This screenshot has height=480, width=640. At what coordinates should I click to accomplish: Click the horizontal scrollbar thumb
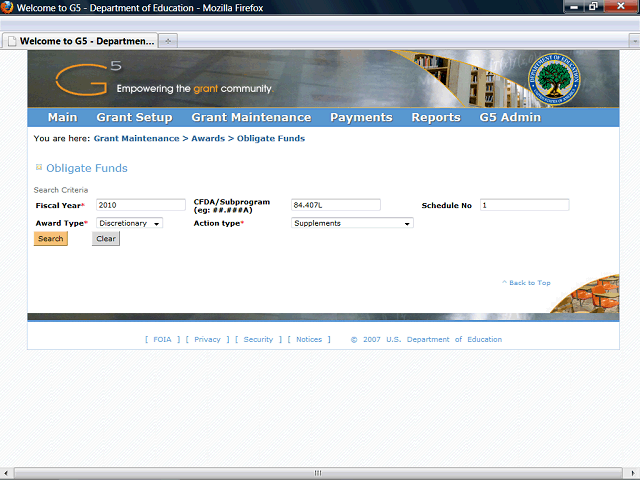coord(318,473)
